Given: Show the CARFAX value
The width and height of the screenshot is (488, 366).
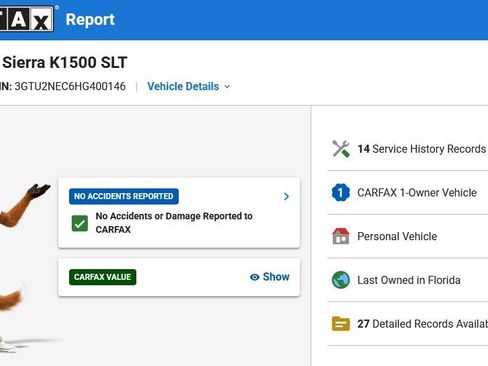Looking at the screenshot, I should 270,277.
